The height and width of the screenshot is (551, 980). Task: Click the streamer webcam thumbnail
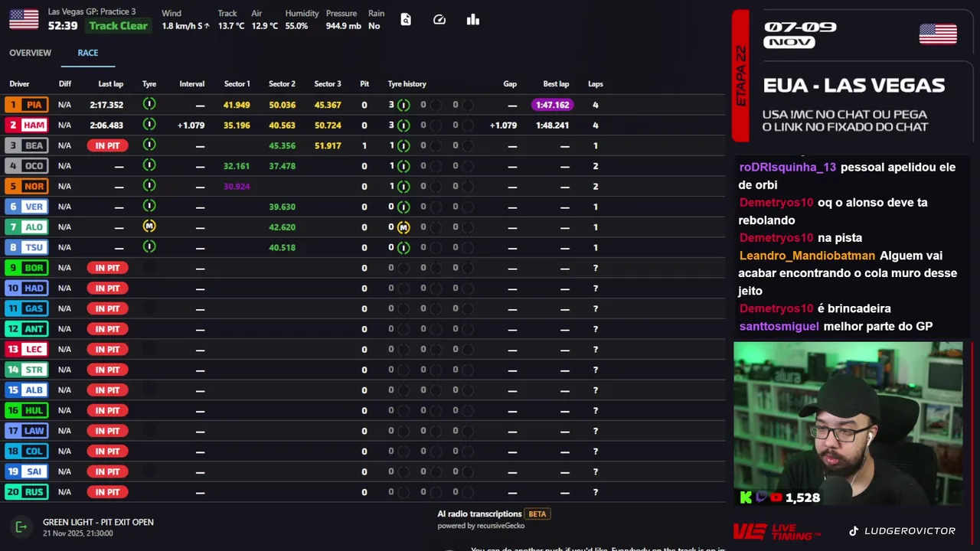(x=848, y=424)
